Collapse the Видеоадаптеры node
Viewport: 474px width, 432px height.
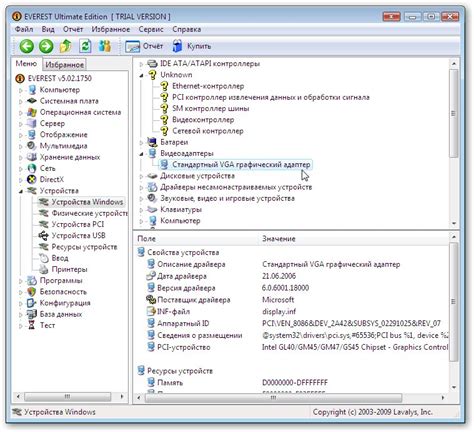tap(141, 154)
